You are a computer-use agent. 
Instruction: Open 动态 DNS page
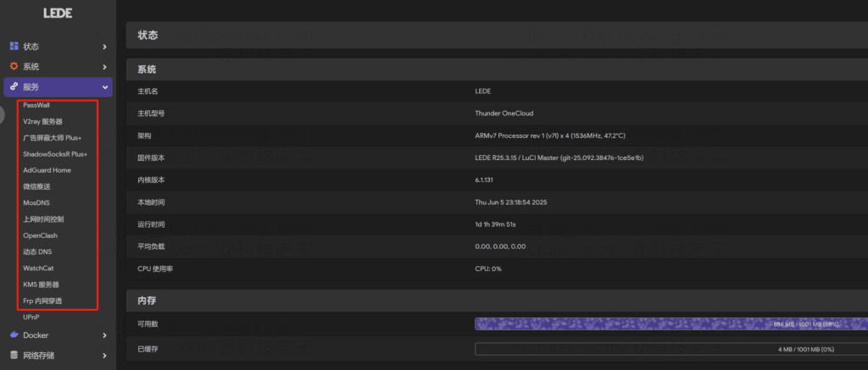[37, 251]
